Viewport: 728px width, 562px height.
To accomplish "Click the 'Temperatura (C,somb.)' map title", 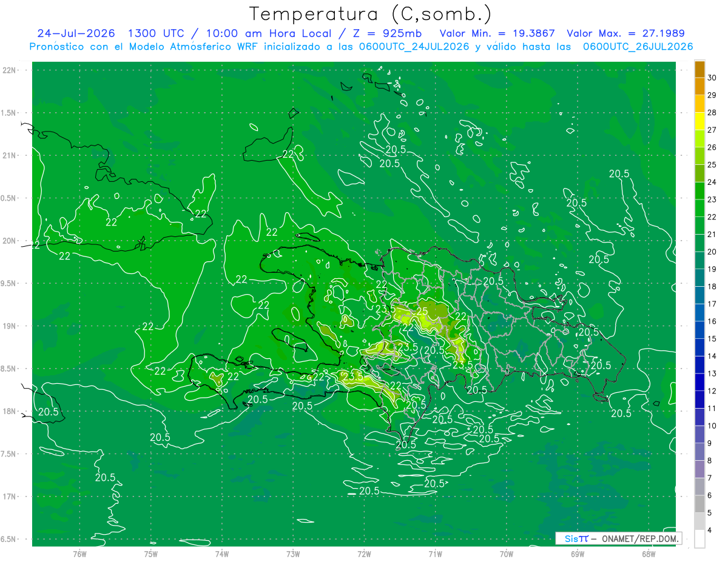I will (370, 15).
